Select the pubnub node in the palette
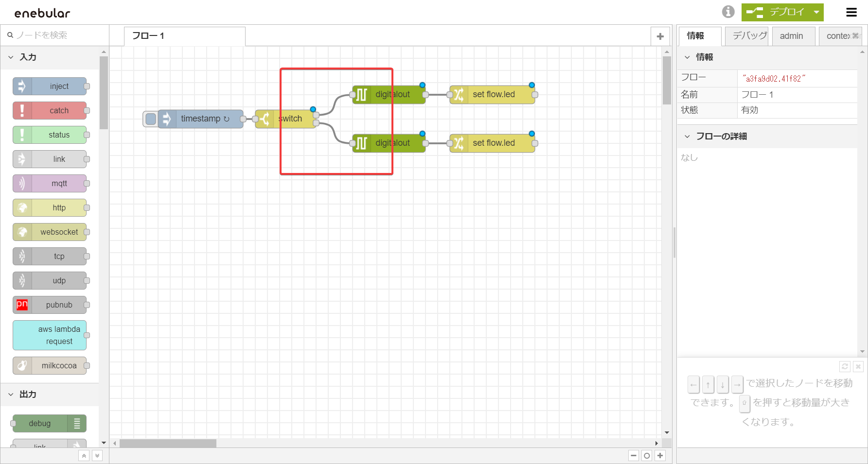 [x=50, y=305]
